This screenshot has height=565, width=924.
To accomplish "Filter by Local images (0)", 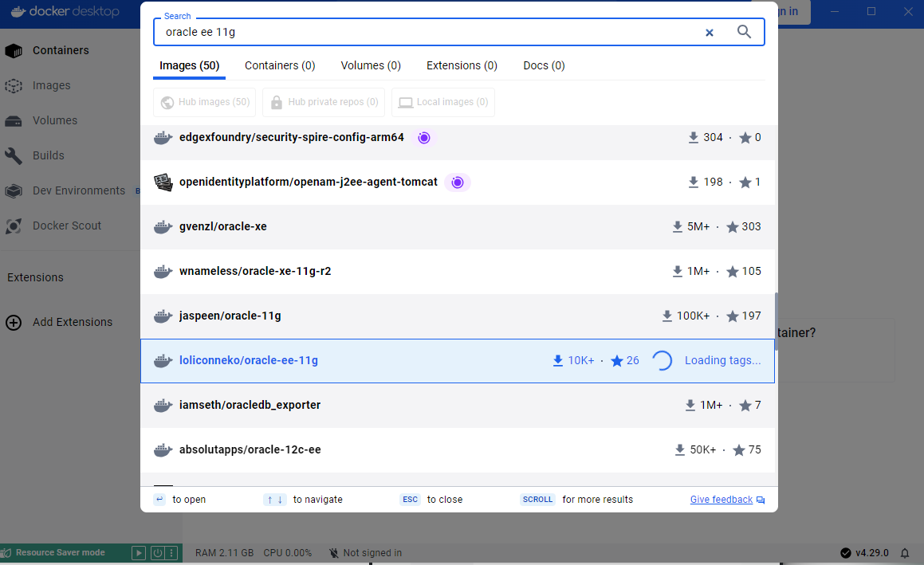I will (x=443, y=102).
